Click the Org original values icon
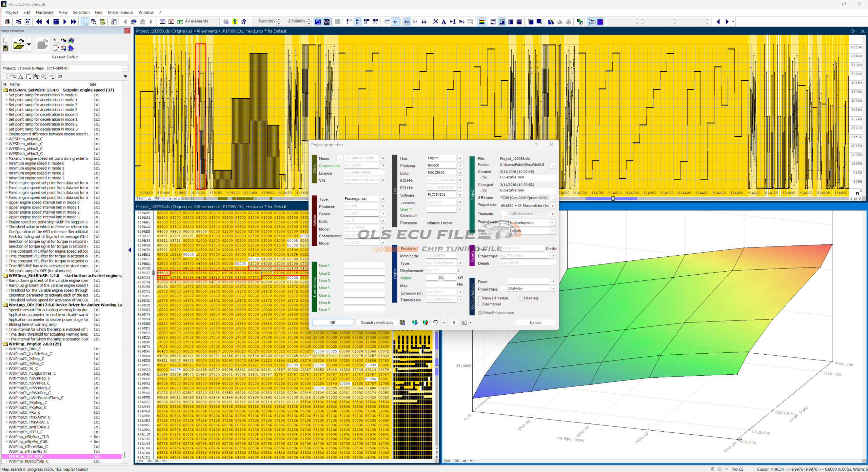The height and width of the screenshot is (472, 868). [x=461, y=22]
